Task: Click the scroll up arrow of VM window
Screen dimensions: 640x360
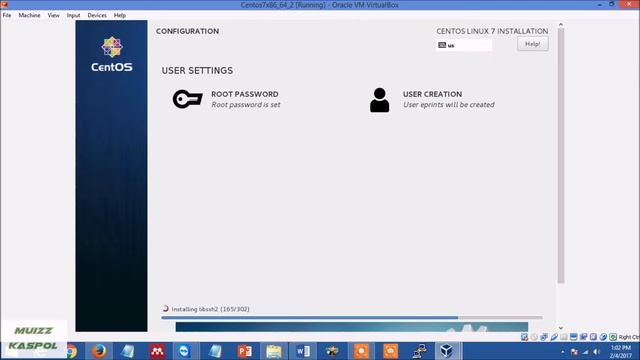Action: 561,24
